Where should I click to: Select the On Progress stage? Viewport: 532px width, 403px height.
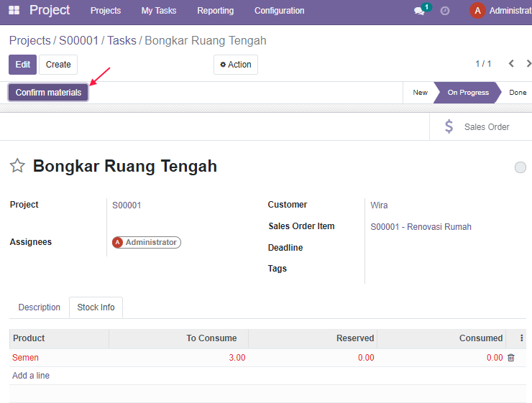coord(468,93)
